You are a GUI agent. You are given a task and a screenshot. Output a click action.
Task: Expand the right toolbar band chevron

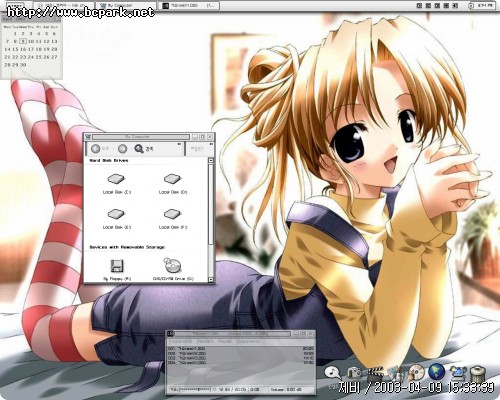click(211, 144)
